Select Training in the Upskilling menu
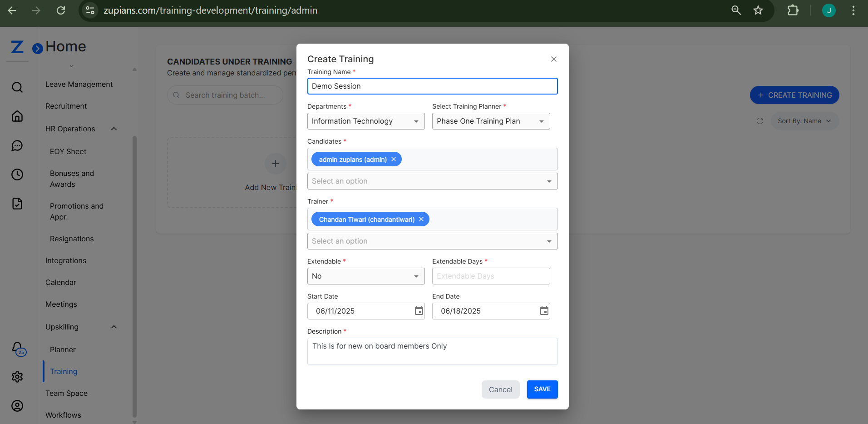The height and width of the screenshot is (424, 868). [63, 371]
